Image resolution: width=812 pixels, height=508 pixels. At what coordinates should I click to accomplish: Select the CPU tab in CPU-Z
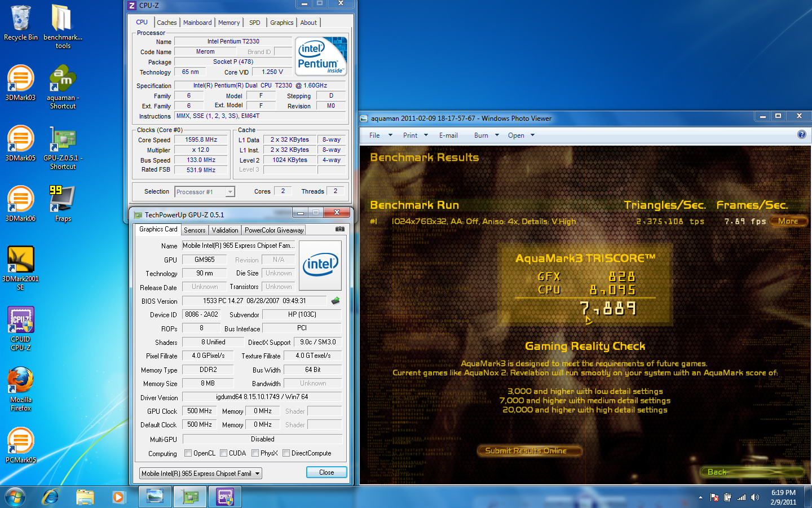[142, 22]
